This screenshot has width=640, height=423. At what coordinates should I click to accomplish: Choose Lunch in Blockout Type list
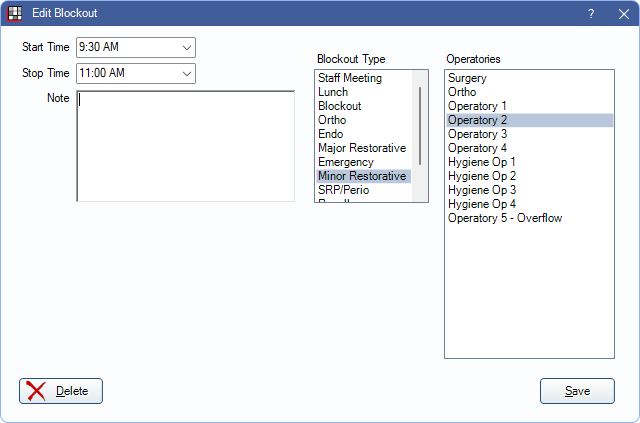(x=333, y=92)
